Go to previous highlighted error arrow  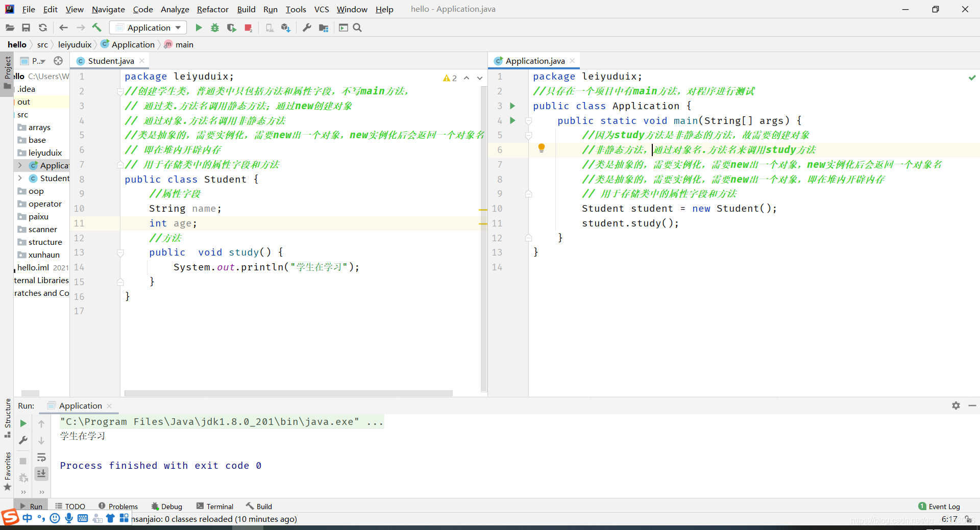click(467, 78)
